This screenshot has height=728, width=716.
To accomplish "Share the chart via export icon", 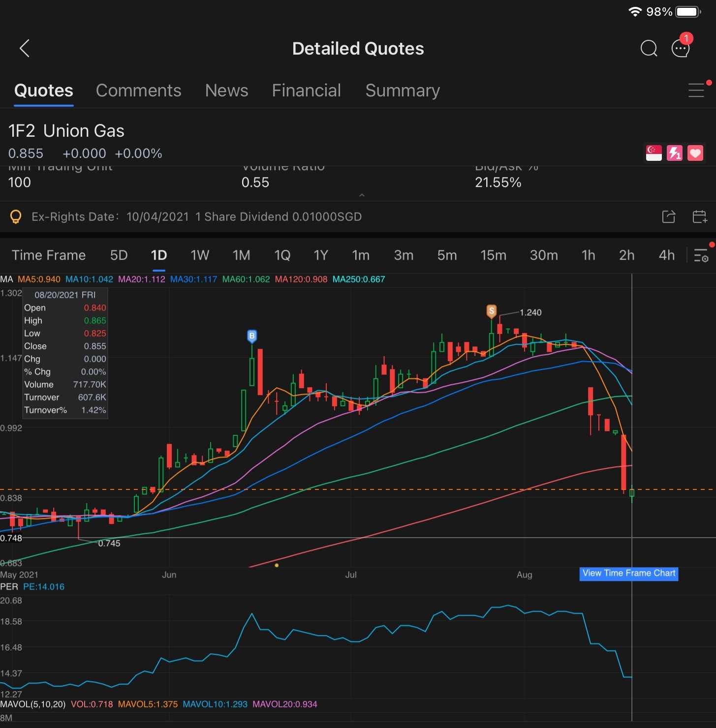I will 669,216.
